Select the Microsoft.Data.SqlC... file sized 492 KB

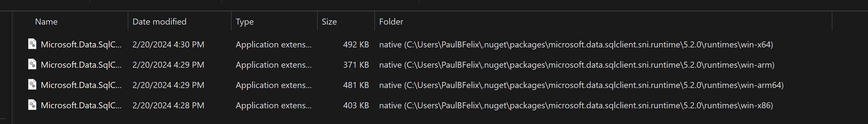click(x=81, y=45)
